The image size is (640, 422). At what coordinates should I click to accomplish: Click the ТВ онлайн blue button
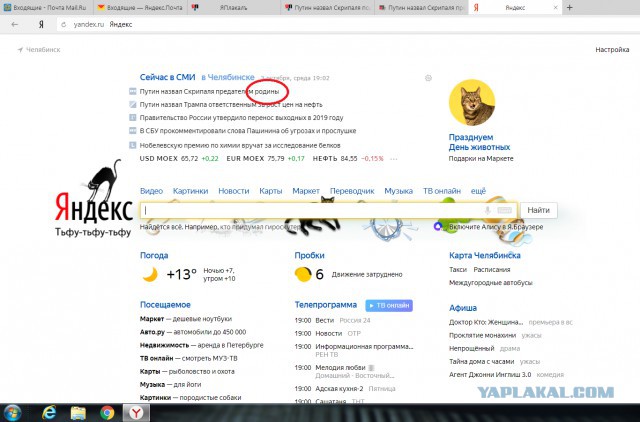389,305
